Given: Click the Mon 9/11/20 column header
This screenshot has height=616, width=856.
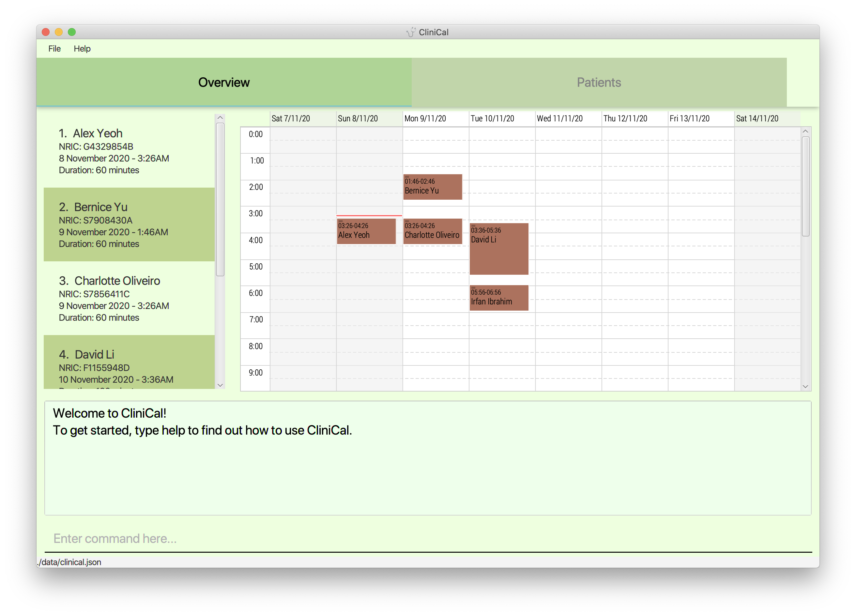Looking at the screenshot, I should (436, 118).
